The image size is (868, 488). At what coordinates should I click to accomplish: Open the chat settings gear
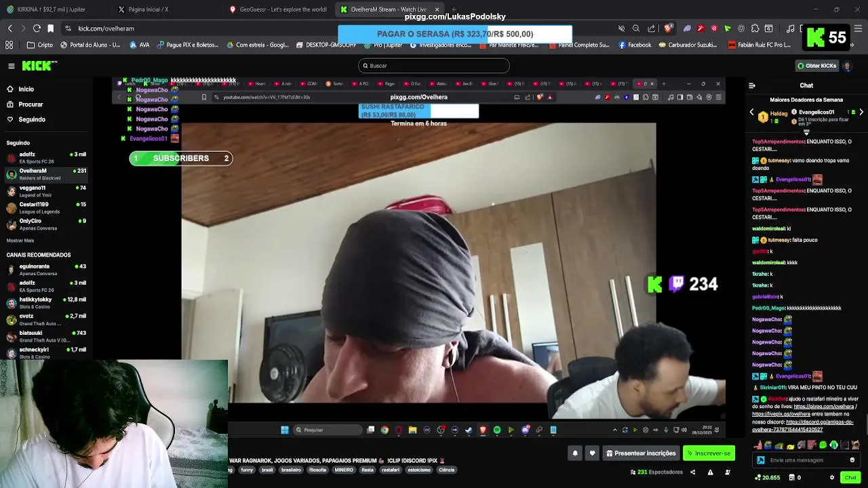[832, 478]
